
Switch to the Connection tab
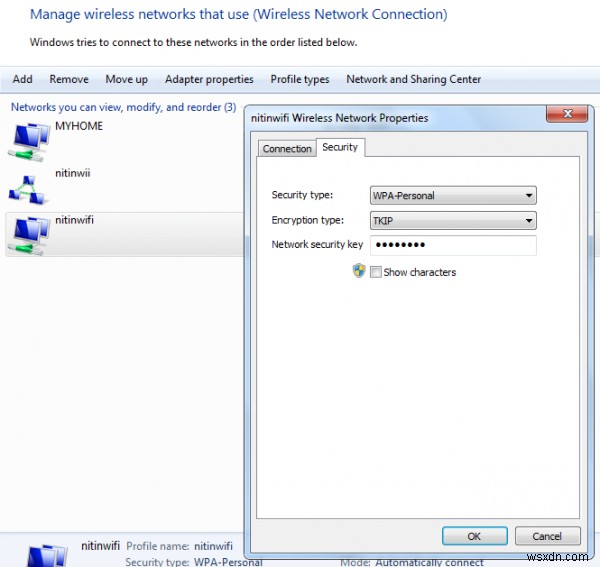pos(287,148)
